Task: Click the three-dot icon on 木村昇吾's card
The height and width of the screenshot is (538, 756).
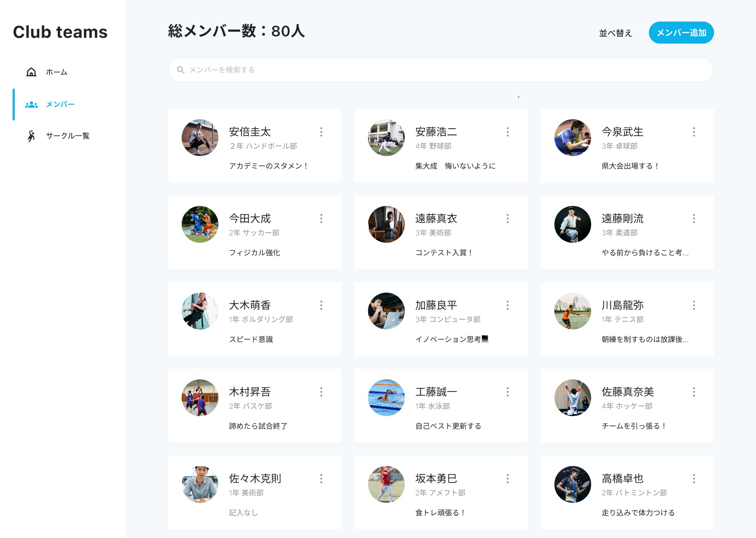Action: click(321, 392)
